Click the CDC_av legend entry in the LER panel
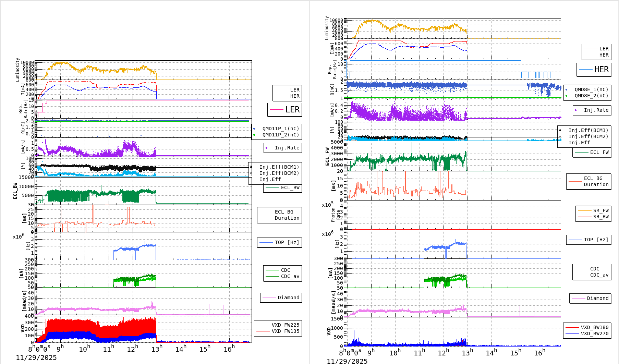The height and width of the screenshot is (364, 619). [x=290, y=276]
